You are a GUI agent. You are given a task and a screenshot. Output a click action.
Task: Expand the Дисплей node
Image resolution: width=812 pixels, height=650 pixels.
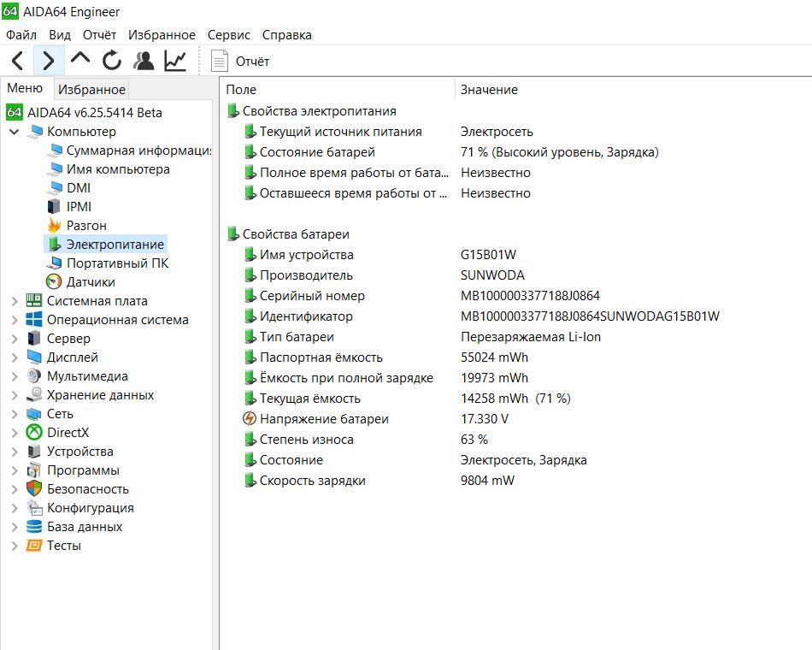15,357
